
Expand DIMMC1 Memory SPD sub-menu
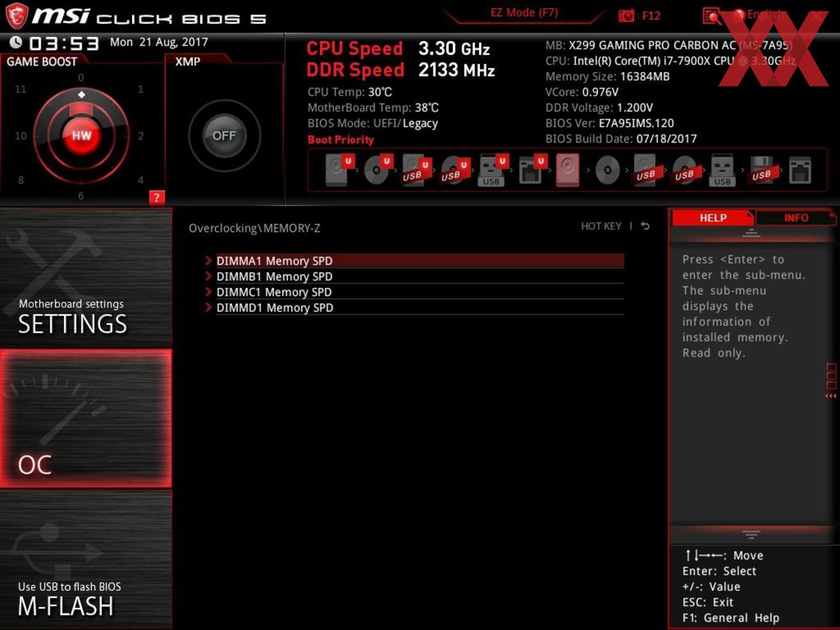tap(414, 292)
